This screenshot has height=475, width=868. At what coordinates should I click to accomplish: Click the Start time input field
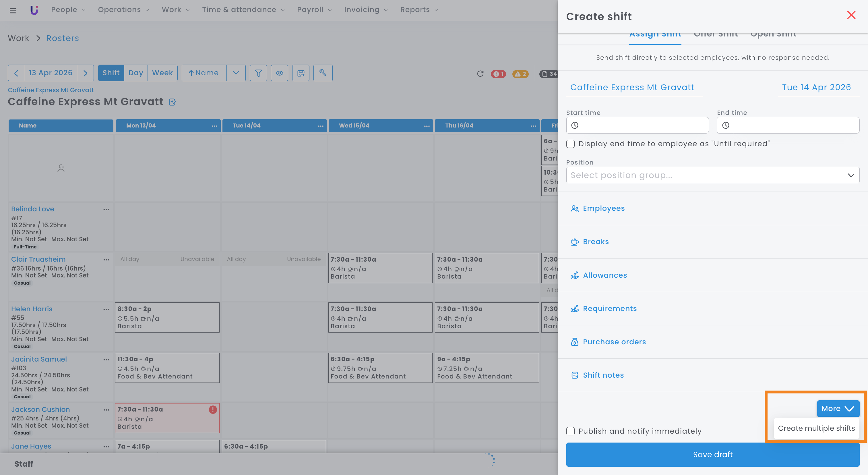637,125
